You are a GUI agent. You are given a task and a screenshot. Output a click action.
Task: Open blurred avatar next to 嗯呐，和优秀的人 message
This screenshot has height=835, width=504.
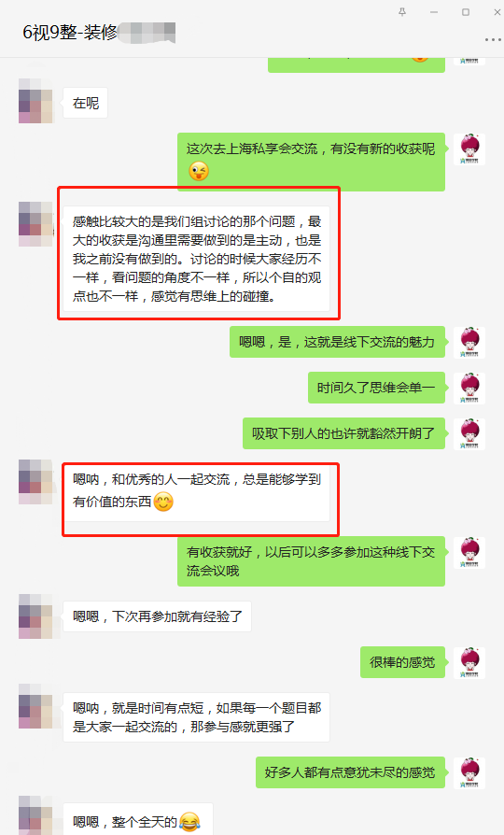35,482
